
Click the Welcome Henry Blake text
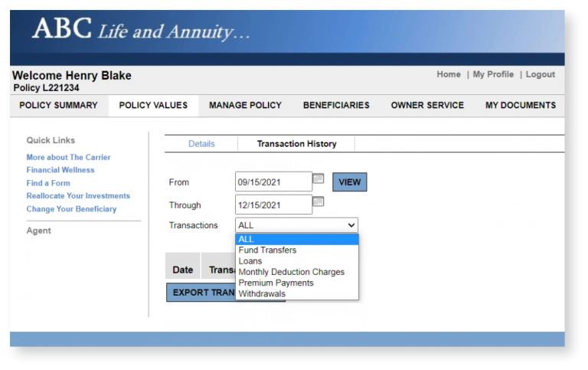(72, 75)
